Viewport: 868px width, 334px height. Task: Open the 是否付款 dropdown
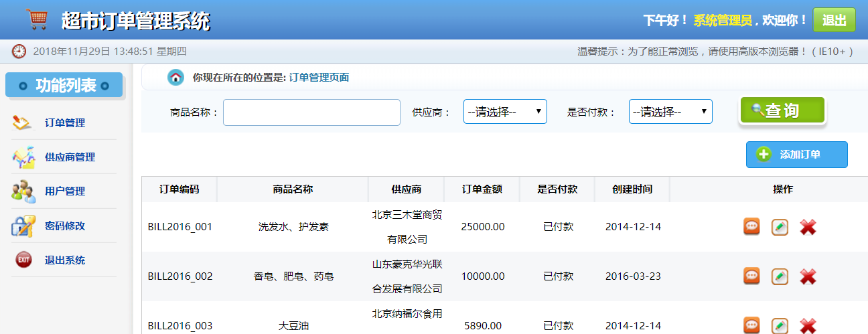[x=670, y=112]
